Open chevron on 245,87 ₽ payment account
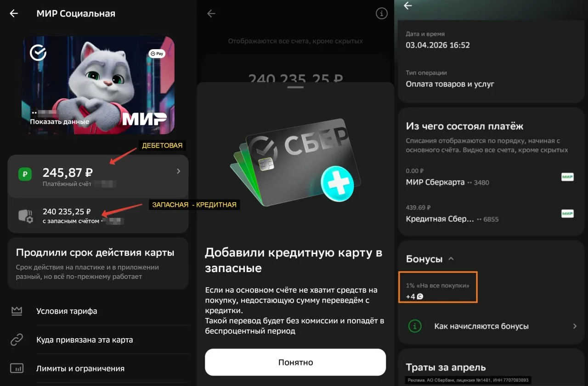The width and height of the screenshot is (588, 386). [x=178, y=171]
